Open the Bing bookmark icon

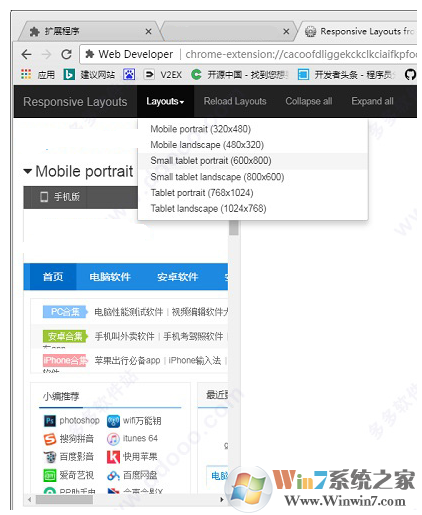(69, 74)
